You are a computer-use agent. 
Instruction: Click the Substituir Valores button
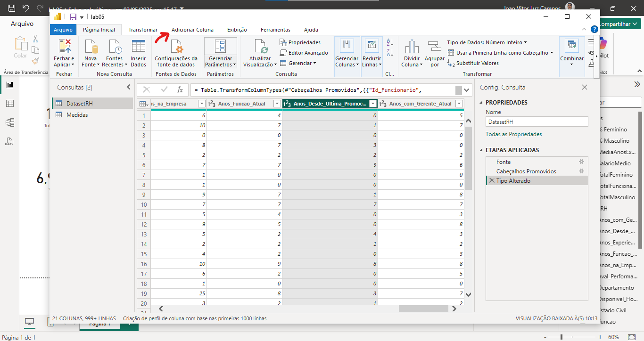pyautogui.click(x=473, y=63)
